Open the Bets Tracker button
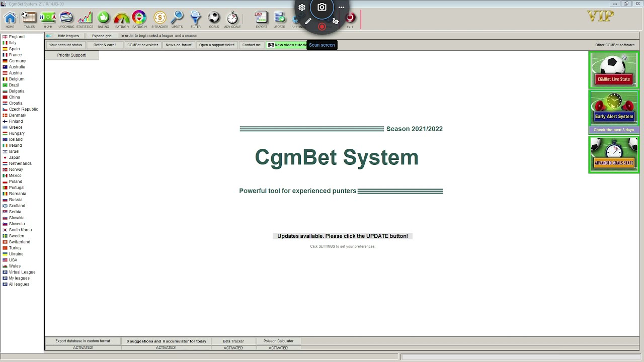 (233, 341)
